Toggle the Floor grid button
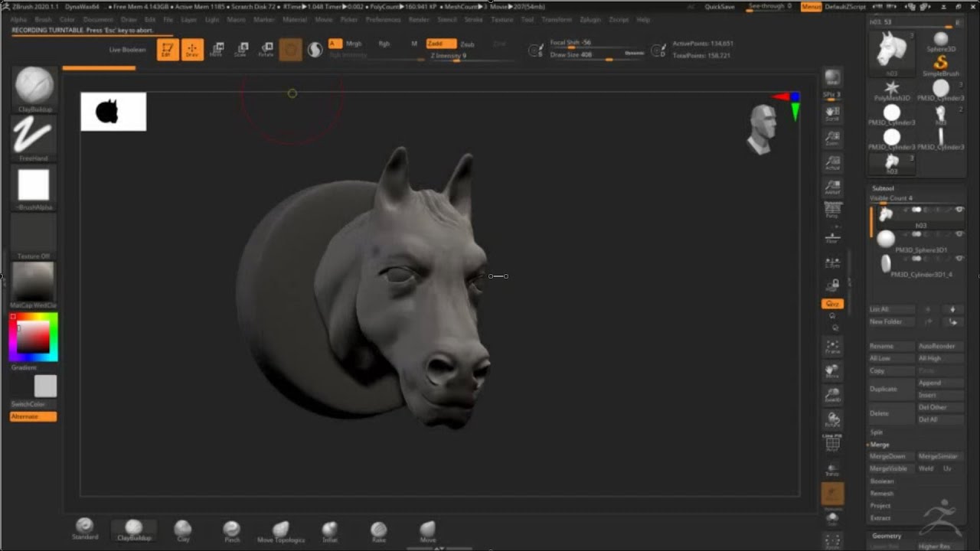Viewport: 980px width, 551px height. click(832, 237)
